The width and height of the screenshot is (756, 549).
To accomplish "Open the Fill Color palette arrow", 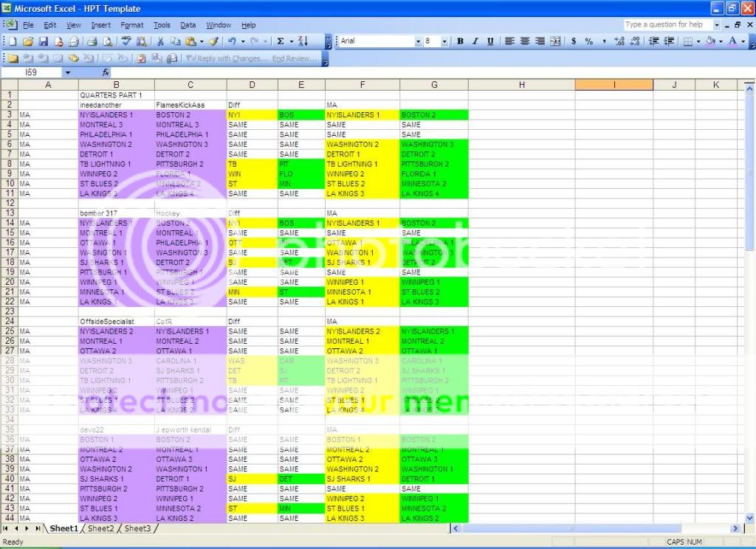I will pyautogui.click(x=721, y=41).
